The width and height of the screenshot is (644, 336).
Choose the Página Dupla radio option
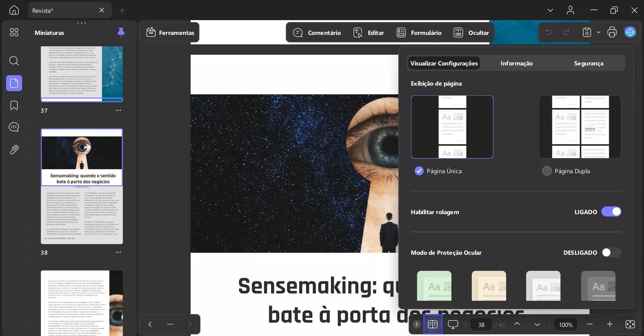(547, 171)
